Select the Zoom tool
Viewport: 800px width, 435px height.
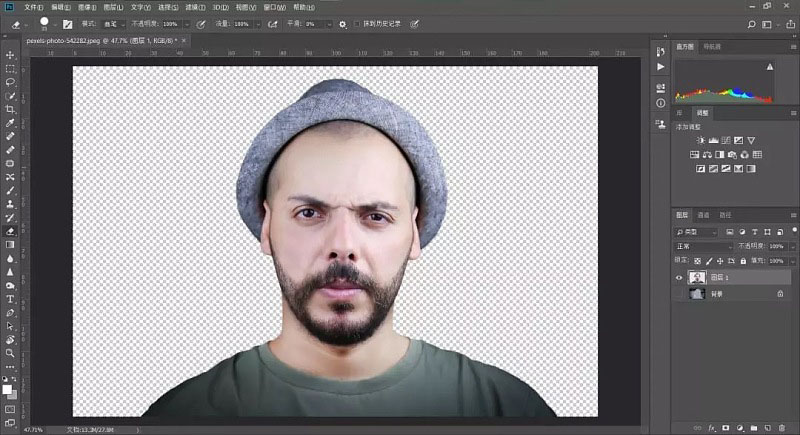coord(10,352)
